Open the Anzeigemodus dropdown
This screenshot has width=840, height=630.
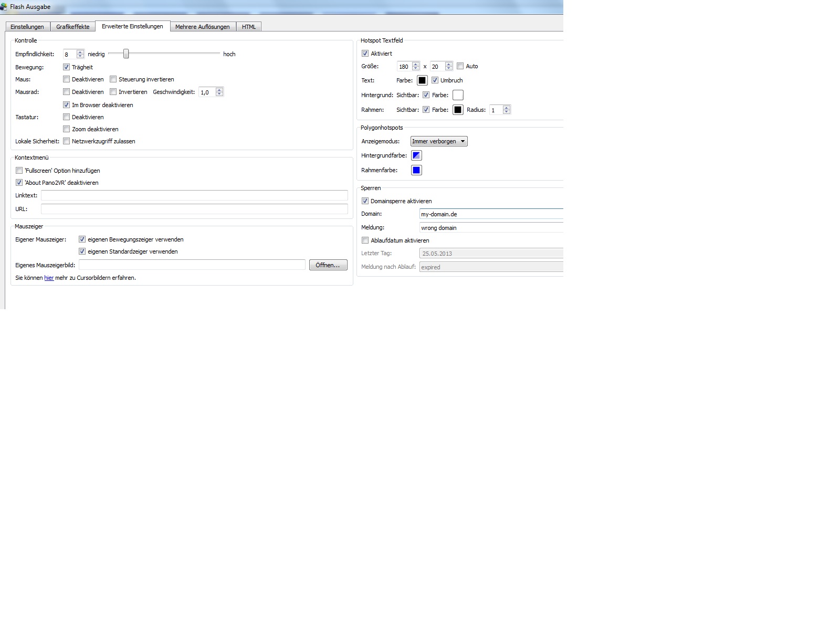(x=439, y=141)
